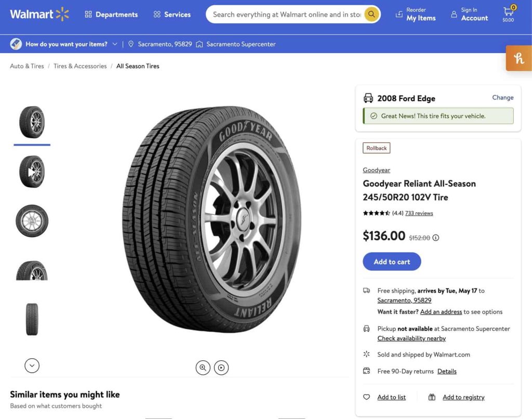
Task: Click the location pin for Sacramento, 95829
Action: 131,44
